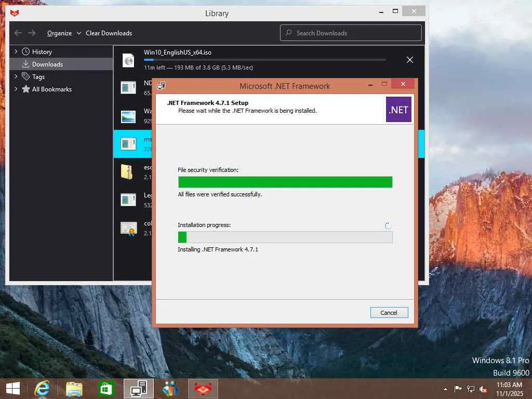Click the setup dialog title bar icon
This screenshot has width=532, height=399.
[162, 86]
